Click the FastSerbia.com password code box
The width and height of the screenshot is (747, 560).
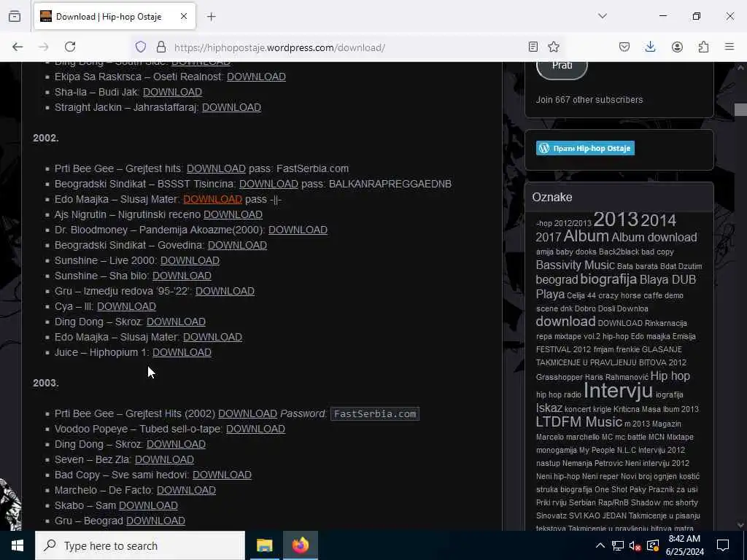point(375,414)
